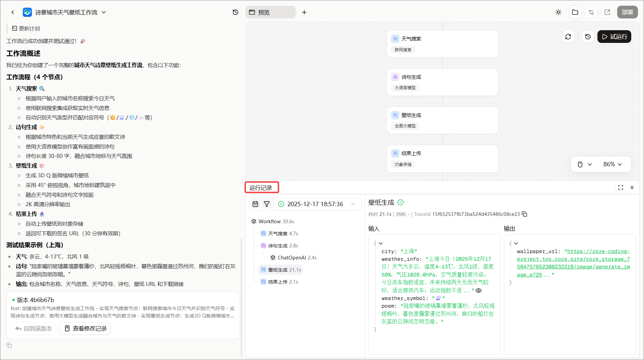Go back using the left arrow

[x=13, y=12]
